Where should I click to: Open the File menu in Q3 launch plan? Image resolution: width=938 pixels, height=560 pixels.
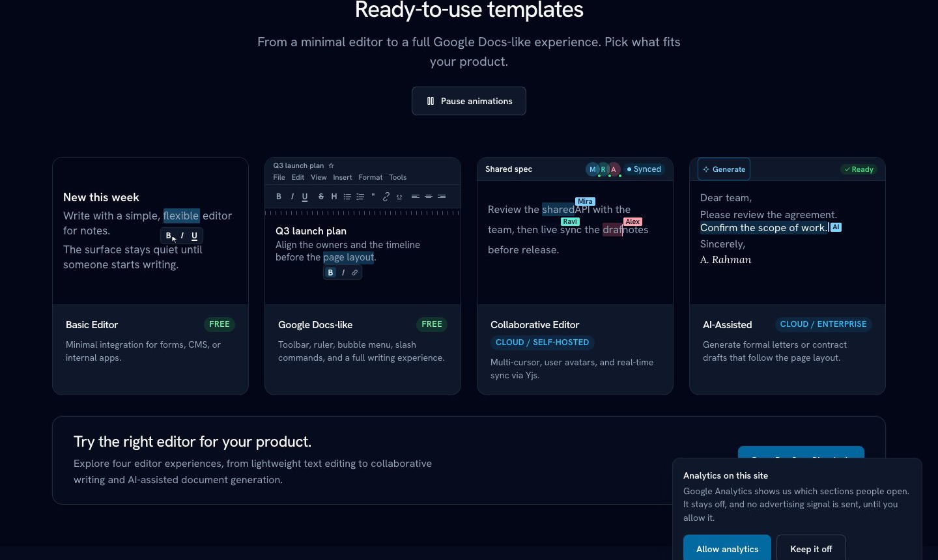point(279,177)
